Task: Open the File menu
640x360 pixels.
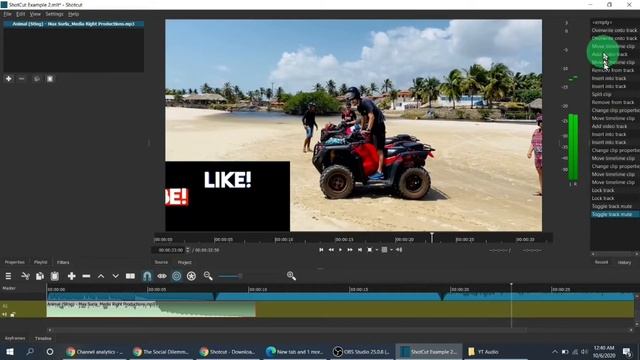Action: [7, 14]
